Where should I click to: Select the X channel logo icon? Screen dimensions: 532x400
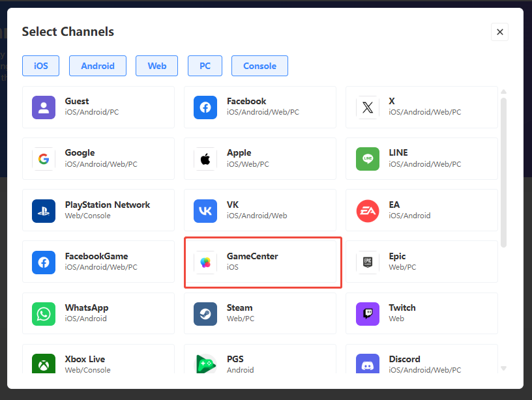tap(368, 107)
